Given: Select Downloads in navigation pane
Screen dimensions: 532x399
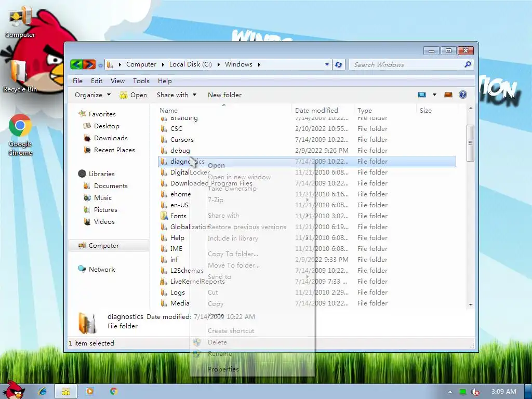Looking at the screenshot, I should 111,138.
